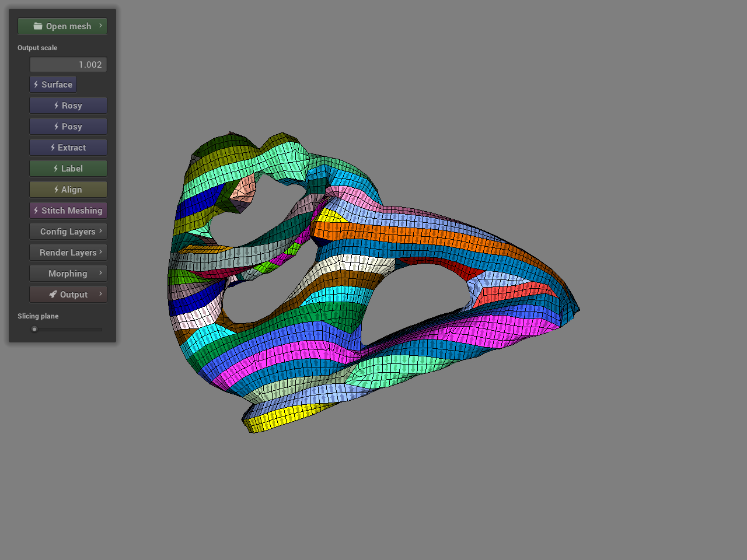Open the mesh file menu

tap(62, 26)
